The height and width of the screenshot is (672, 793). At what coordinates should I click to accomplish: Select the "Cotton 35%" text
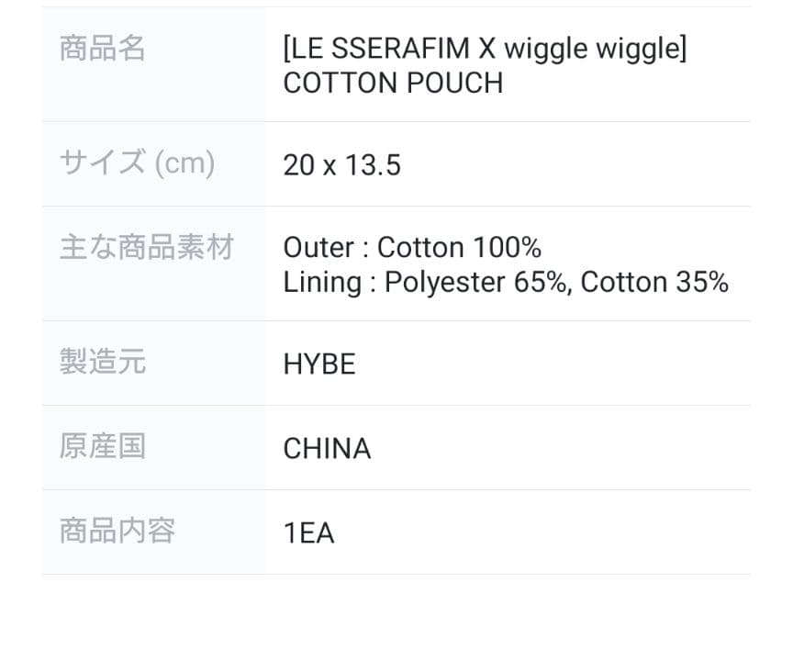(x=654, y=283)
